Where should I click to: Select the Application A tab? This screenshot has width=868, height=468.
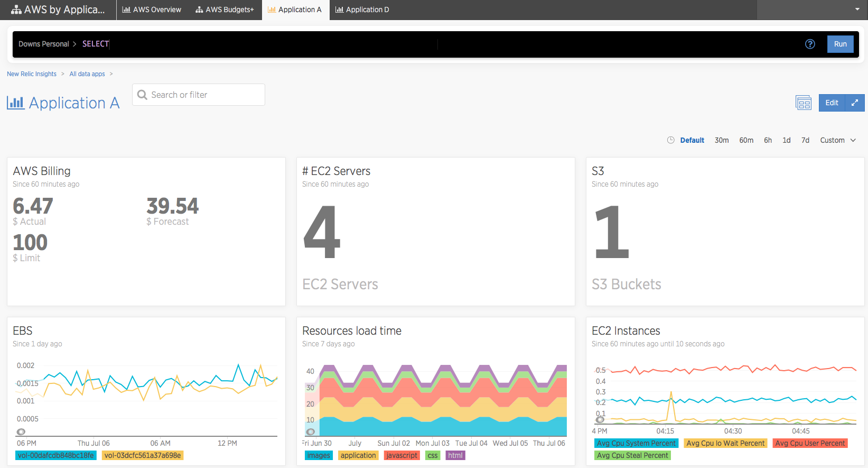[x=295, y=10]
